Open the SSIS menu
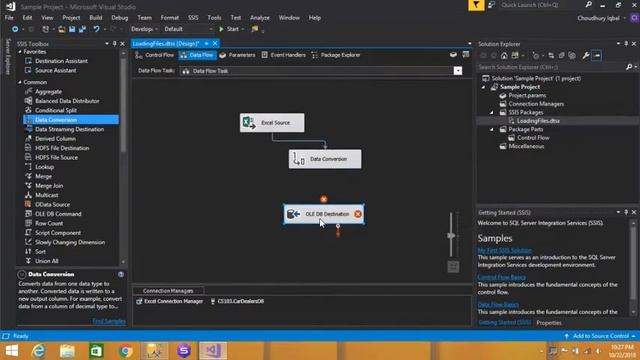 point(193,18)
